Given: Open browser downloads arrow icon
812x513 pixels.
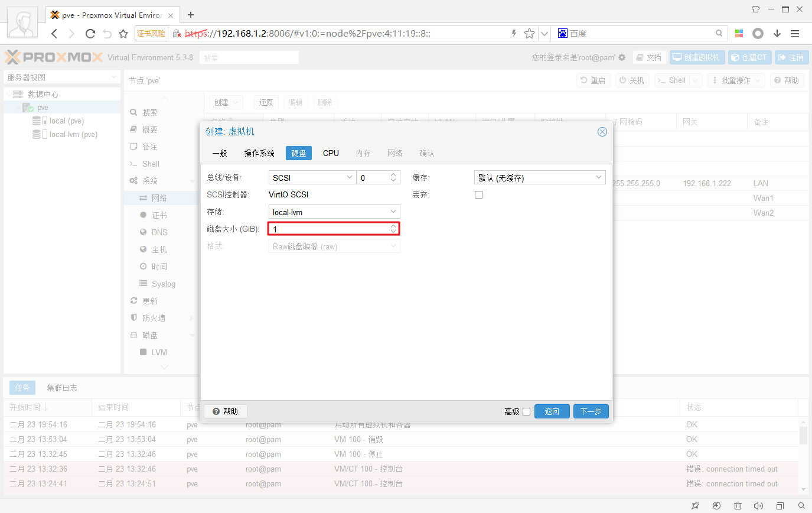Looking at the screenshot, I should [777, 34].
